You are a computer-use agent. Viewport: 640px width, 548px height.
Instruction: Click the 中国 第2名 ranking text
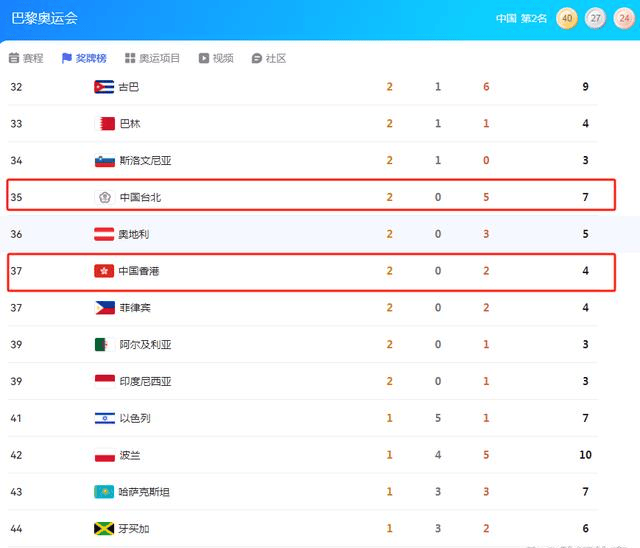tap(521, 18)
